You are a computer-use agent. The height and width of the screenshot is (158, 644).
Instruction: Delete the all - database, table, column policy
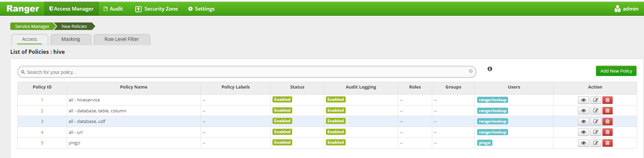click(607, 111)
